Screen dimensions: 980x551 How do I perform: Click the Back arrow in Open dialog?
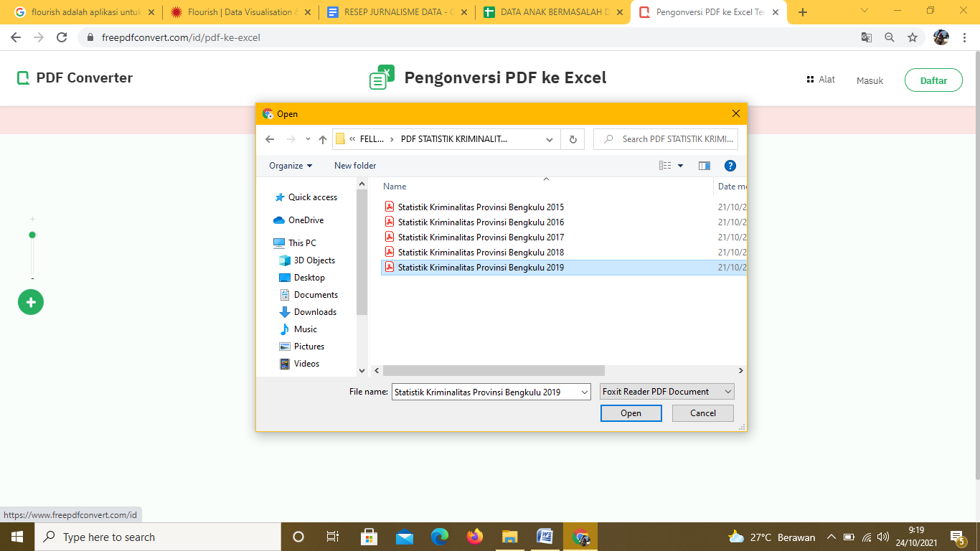(270, 140)
